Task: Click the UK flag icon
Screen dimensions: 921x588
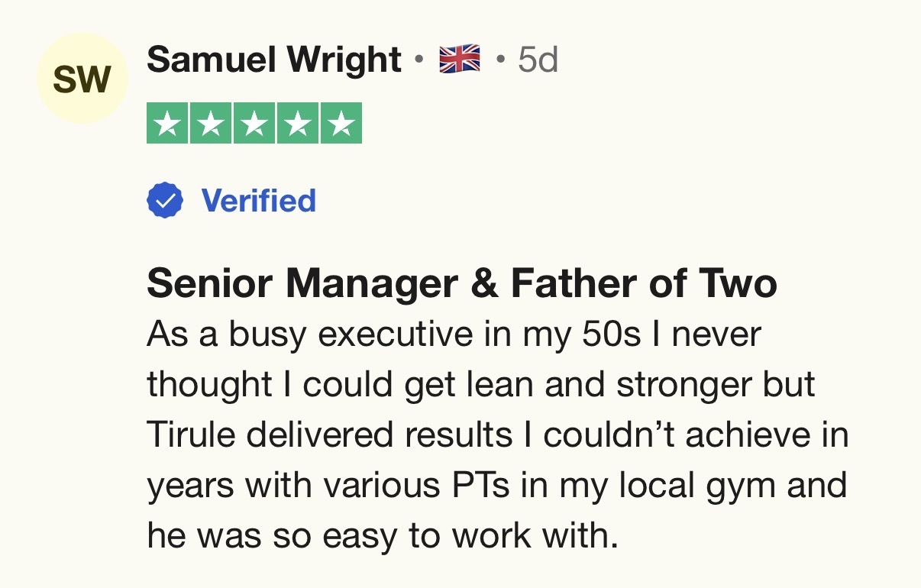Action: 460,60
